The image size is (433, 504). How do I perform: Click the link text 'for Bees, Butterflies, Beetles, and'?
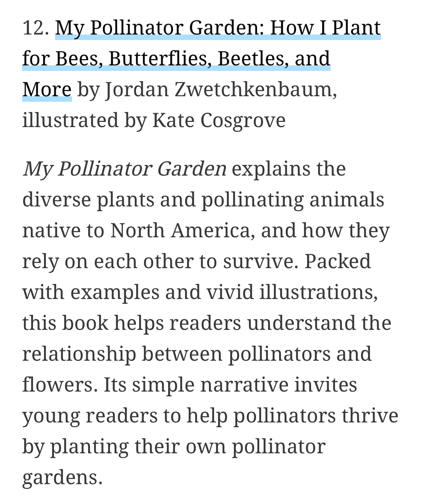click(x=176, y=58)
